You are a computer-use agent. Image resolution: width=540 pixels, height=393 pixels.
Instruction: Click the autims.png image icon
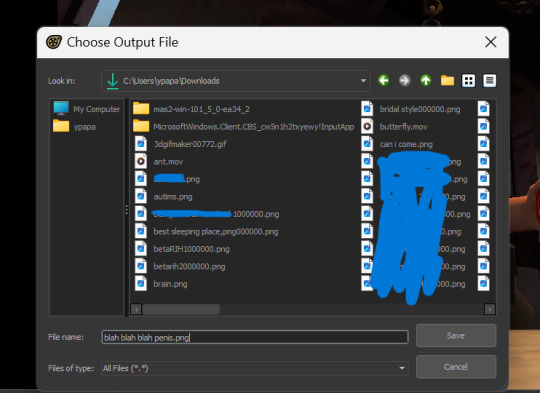pyautogui.click(x=141, y=196)
